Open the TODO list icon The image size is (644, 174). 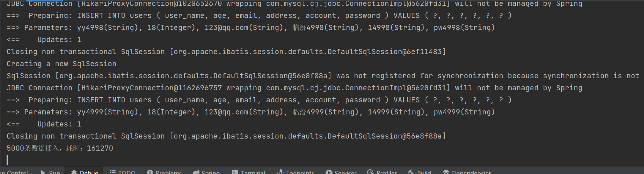tap(113, 172)
